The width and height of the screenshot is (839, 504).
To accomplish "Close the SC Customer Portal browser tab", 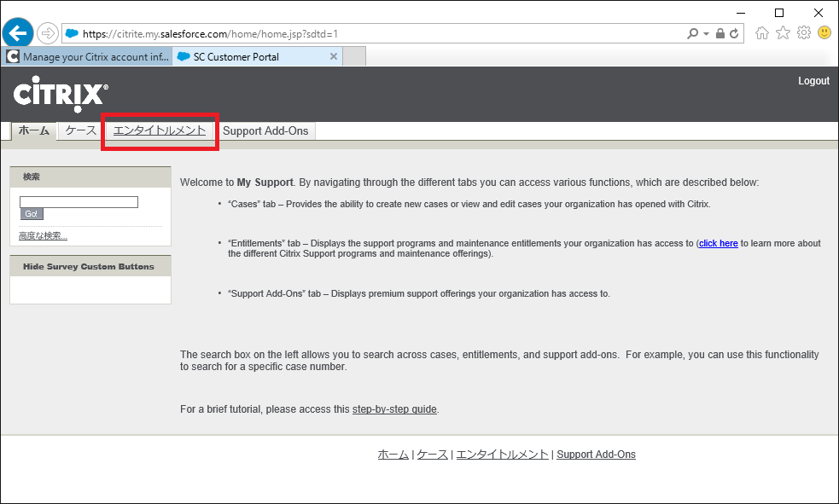I will (x=334, y=57).
